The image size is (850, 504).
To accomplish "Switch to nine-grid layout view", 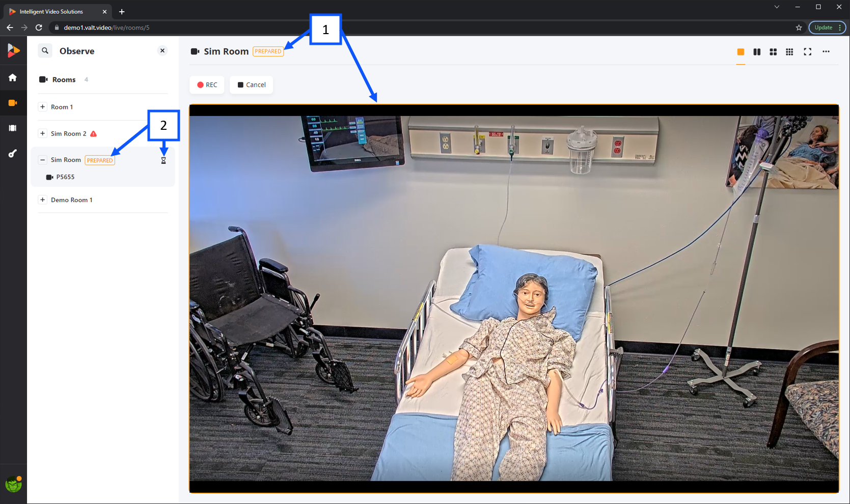I will pyautogui.click(x=789, y=52).
